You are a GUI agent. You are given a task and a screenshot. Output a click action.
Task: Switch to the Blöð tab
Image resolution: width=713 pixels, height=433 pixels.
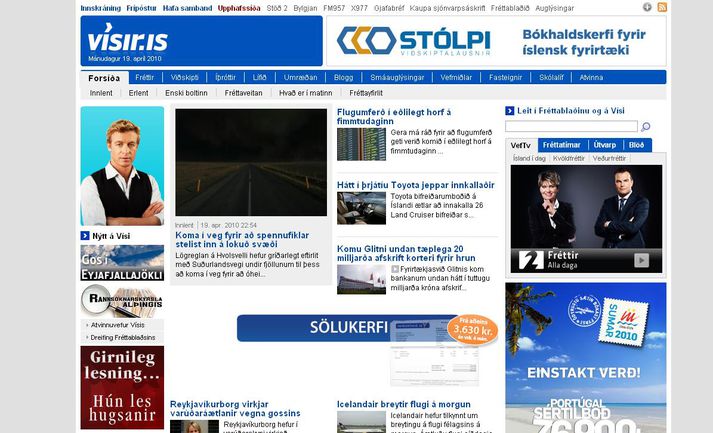click(636, 145)
